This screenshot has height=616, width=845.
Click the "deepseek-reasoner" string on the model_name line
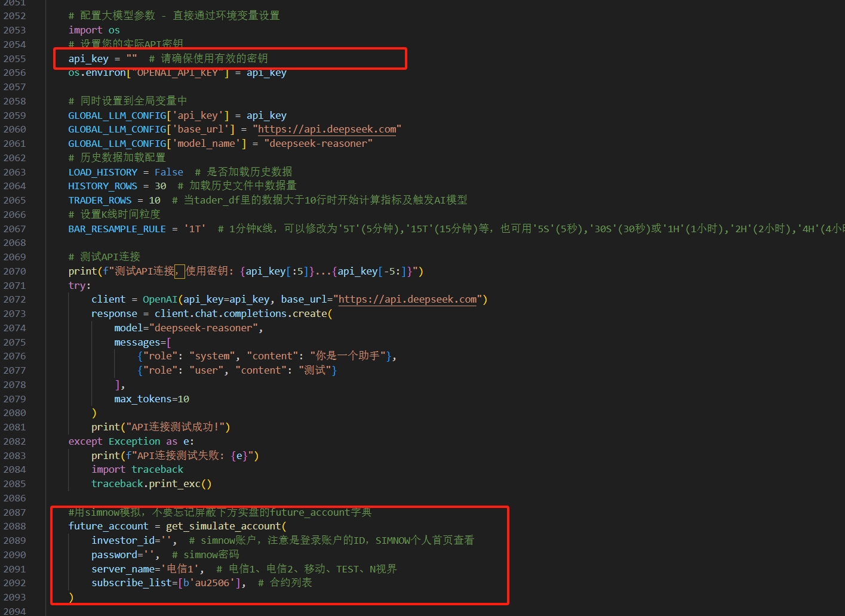click(318, 144)
